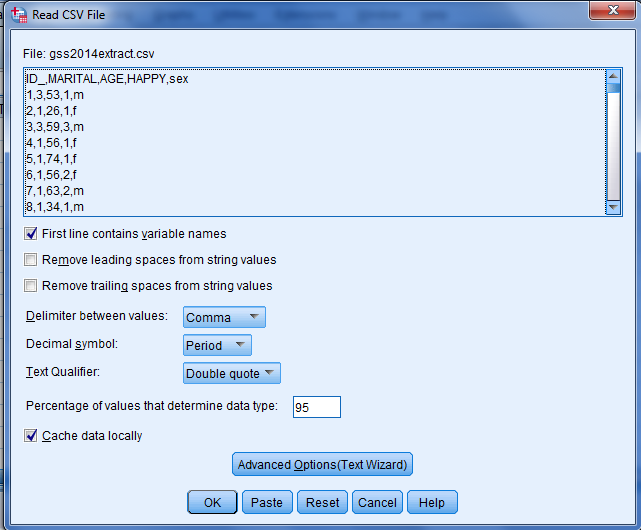Open the Text Qualifier dropdown
The image size is (641, 530).
pyautogui.click(x=231, y=373)
